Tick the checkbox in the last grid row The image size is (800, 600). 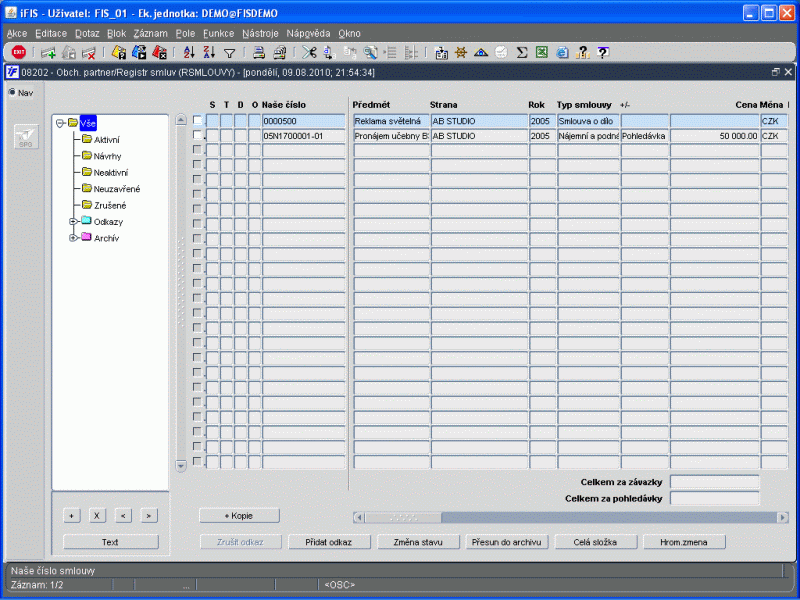tap(197, 462)
